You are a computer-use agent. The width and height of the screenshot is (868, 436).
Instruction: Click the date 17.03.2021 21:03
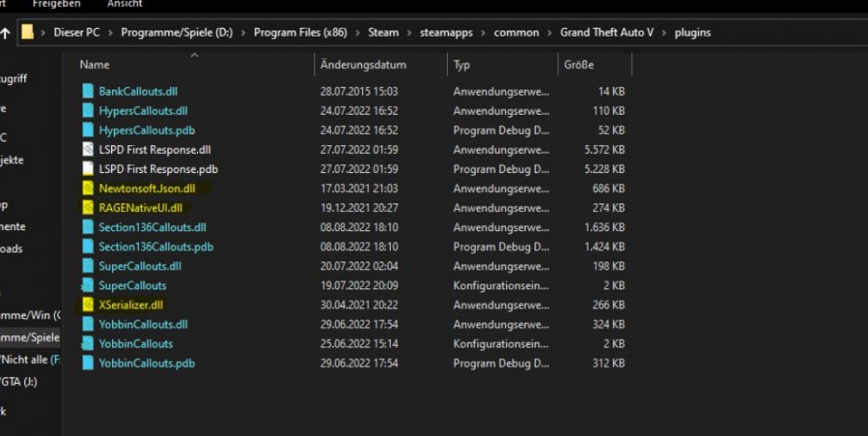pos(358,188)
